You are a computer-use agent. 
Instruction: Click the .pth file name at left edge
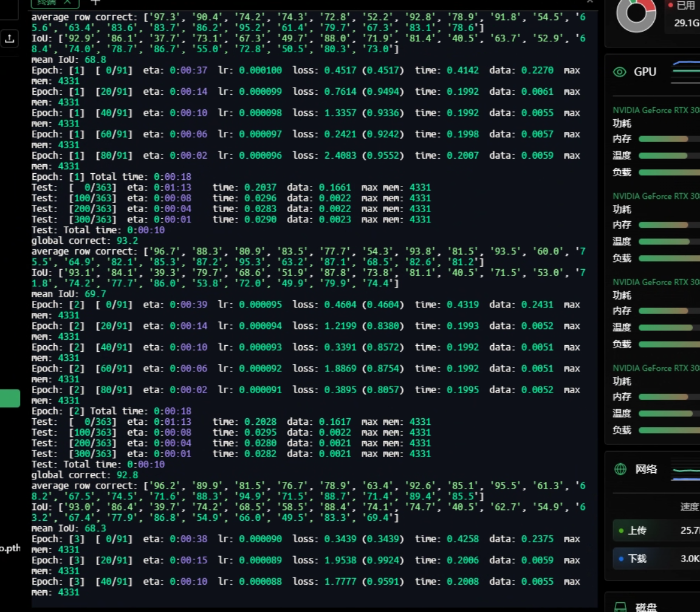point(10,548)
